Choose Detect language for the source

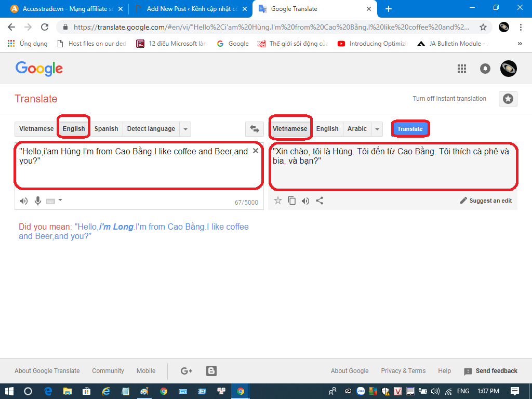tap(151, 129)
